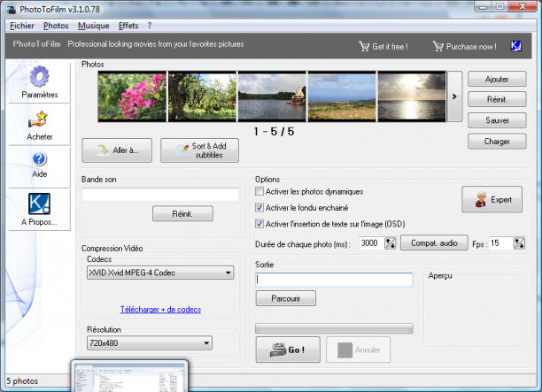Open the ? help menu
Viewport: 542px width, 392px height.
150,26
